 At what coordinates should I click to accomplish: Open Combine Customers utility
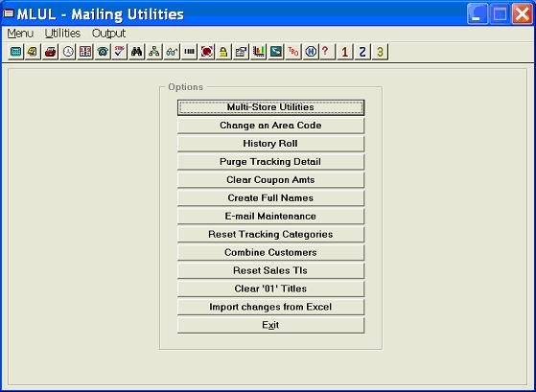pos(270,252)
